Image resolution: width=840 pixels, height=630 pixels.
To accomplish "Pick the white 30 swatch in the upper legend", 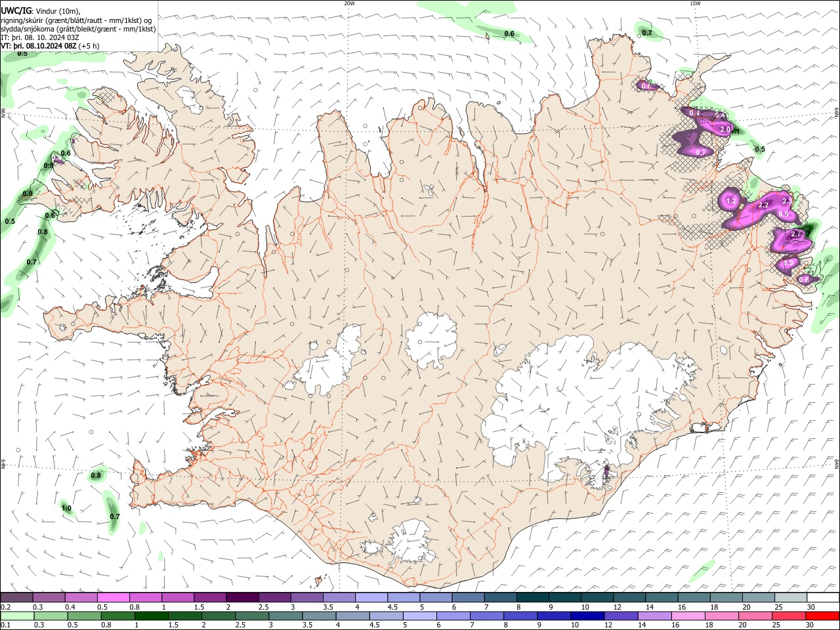I will coord(823,597).
